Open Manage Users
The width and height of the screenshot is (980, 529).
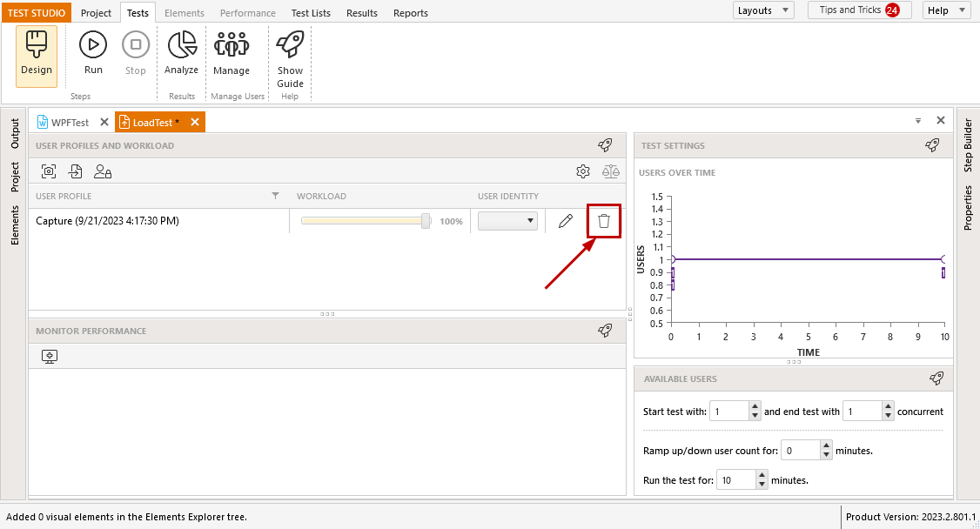pyautogui.click(x=232, y=54)
